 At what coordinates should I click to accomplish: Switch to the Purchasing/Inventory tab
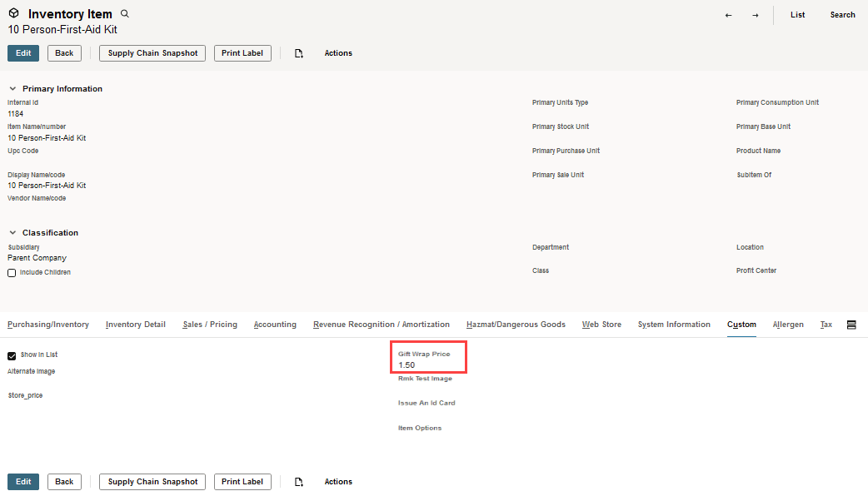48,325
